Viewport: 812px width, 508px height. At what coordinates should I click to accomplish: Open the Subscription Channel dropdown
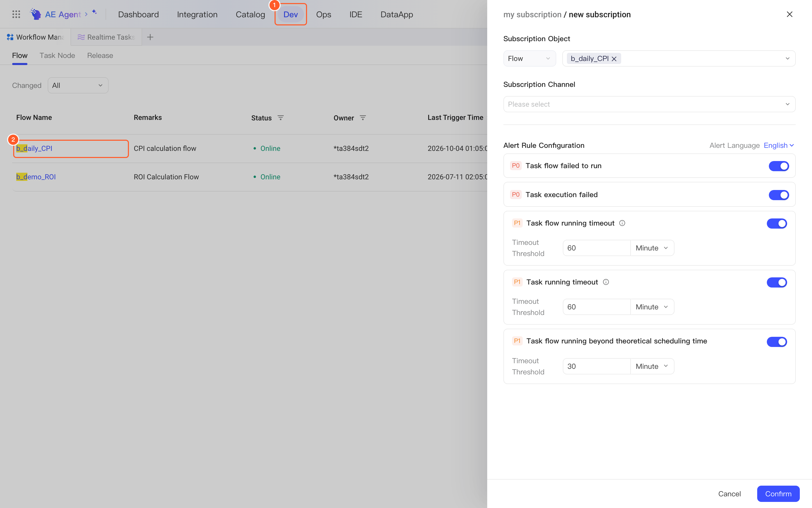(649, 104)
